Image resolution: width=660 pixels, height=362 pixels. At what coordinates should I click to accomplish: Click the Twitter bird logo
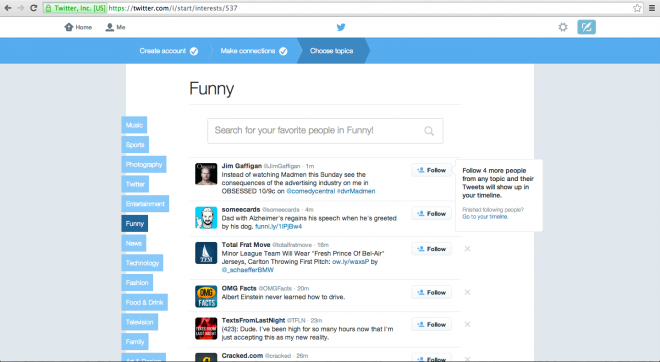tap(341, 27)
